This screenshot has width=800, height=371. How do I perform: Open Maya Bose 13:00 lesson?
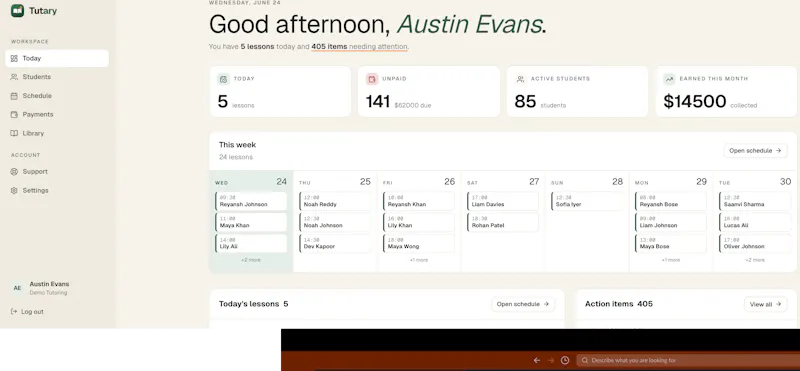click(x=671, y=243)
